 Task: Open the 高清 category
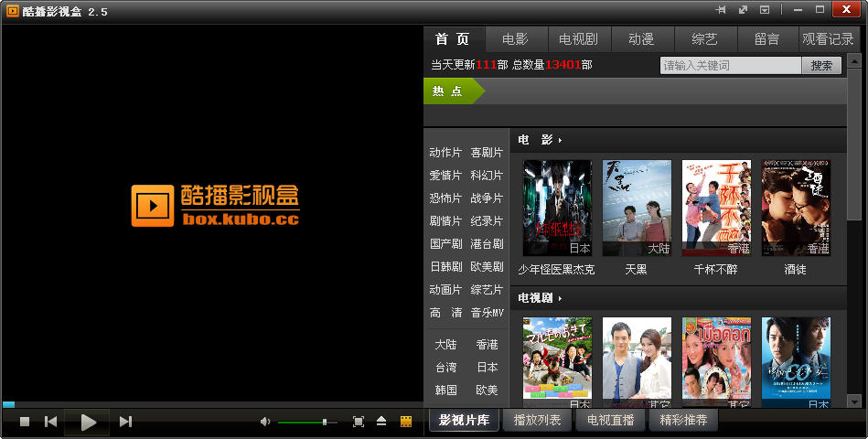445,313
